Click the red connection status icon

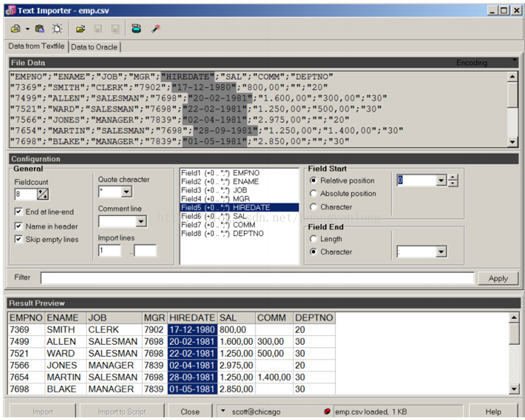[x=327, y=411]
